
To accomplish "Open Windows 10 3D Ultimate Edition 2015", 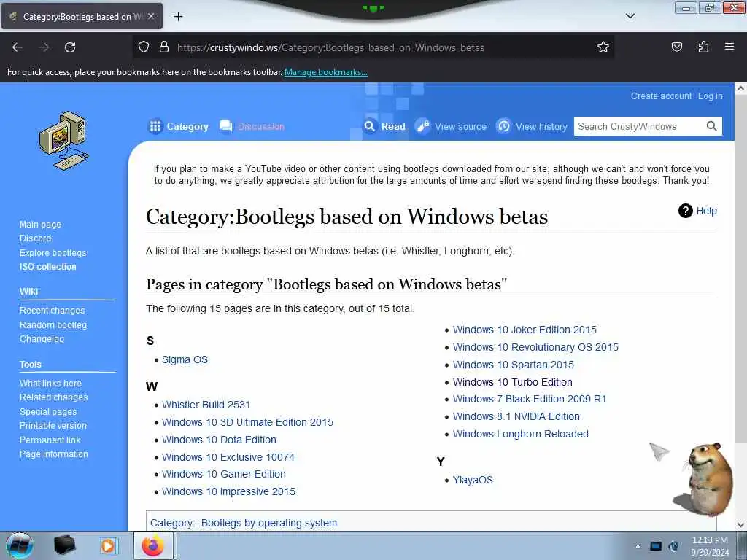I will click(x=248, y=422).
